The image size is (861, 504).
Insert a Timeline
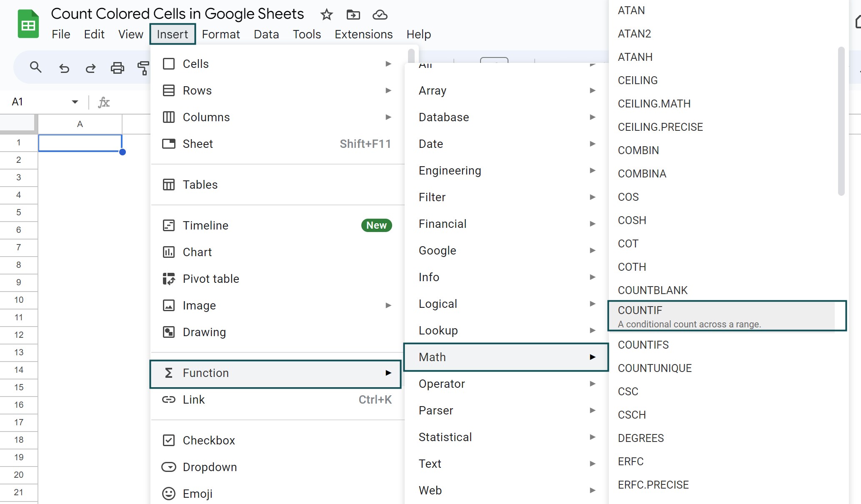(277, 225)
